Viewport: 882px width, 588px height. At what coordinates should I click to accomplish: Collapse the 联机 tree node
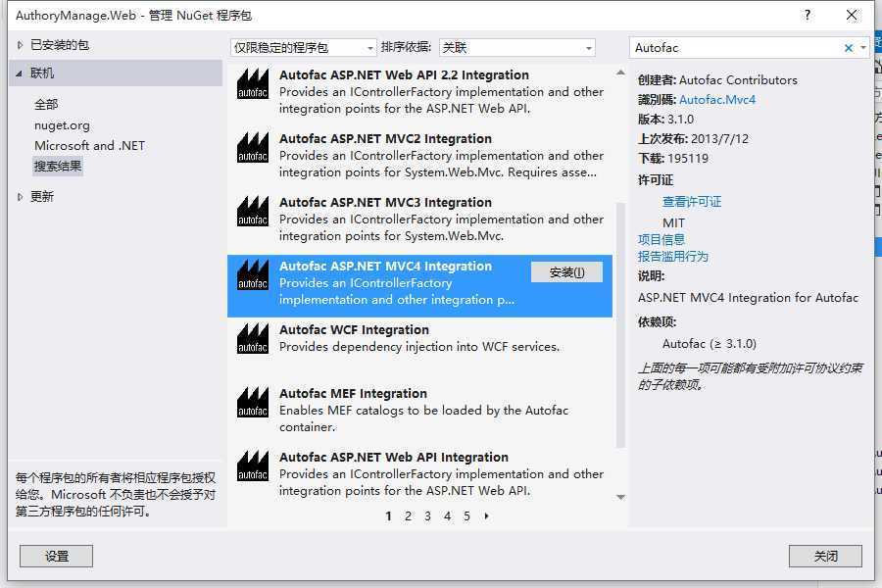pos(20,73)
